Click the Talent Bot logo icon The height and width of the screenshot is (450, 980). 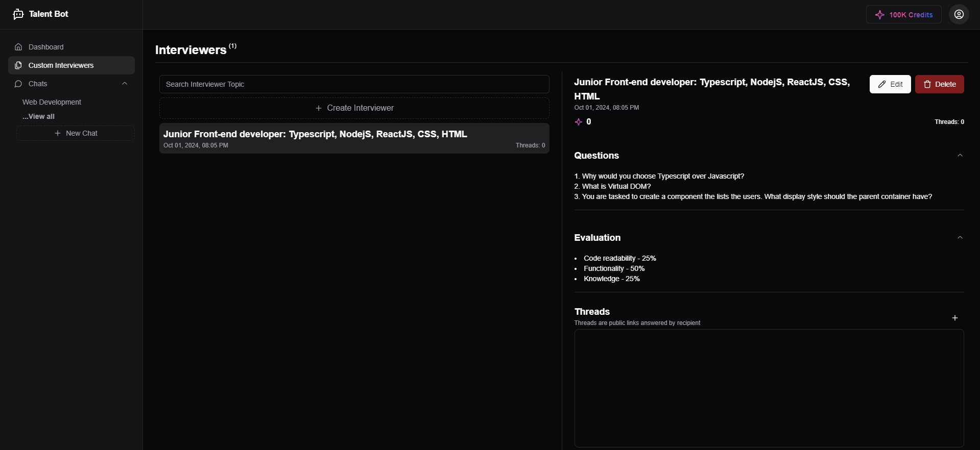coord(18,14)
